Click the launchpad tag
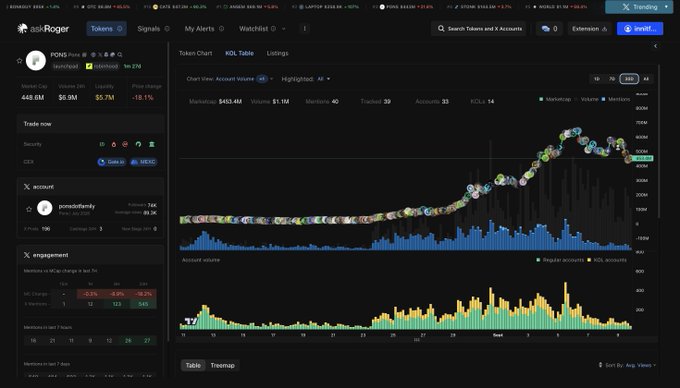 tap(66, 66)
